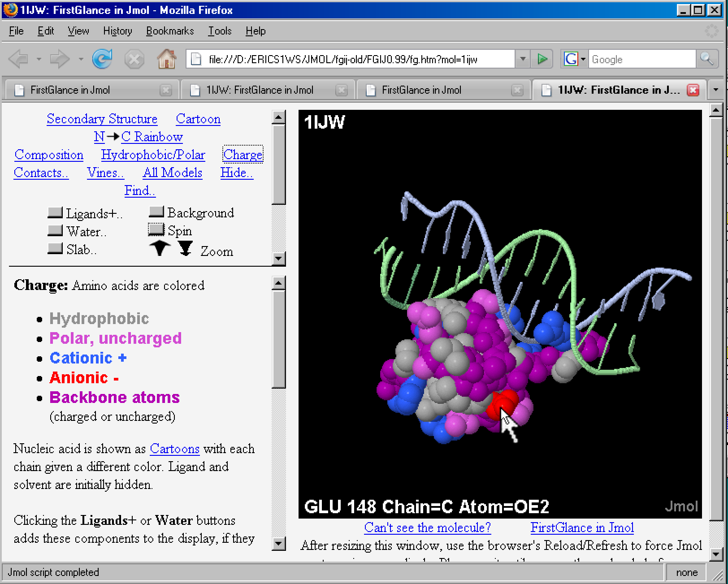Click the Cartoon link
728x584 pixels.
[x=198, y=119]
